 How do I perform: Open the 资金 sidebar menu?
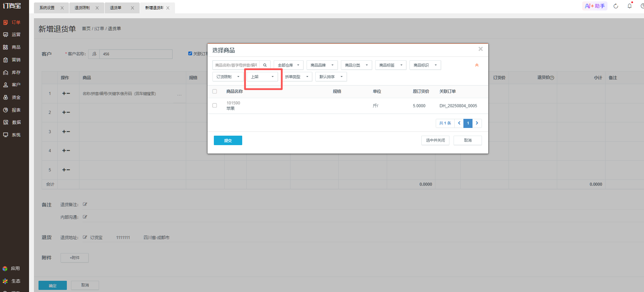pyautogui.click(x=12, y=97)
